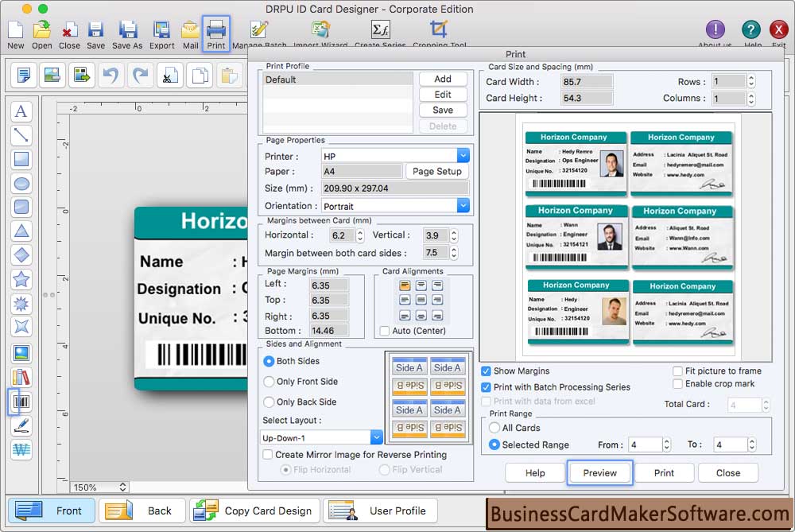Select the Ellipse shape tool
The height and width of the screenshot is (532, 795).
[21, 183]
